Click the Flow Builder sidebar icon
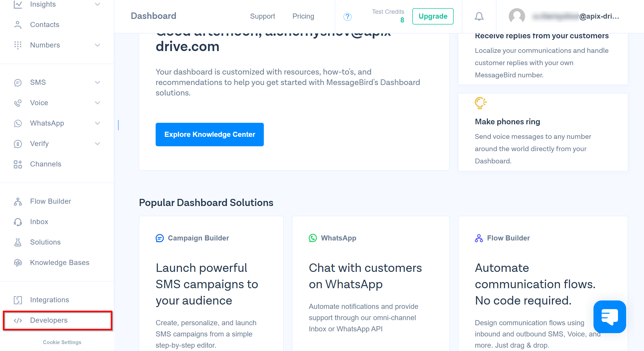 (x=17, y=201)
